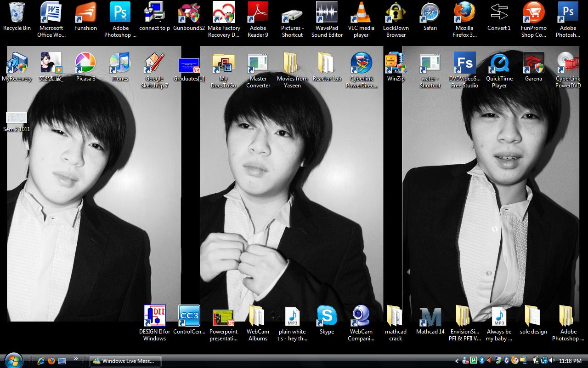The image size is (588, 368).
Task: Open Adobe Reader 9
Action: (x=258, y=20)
